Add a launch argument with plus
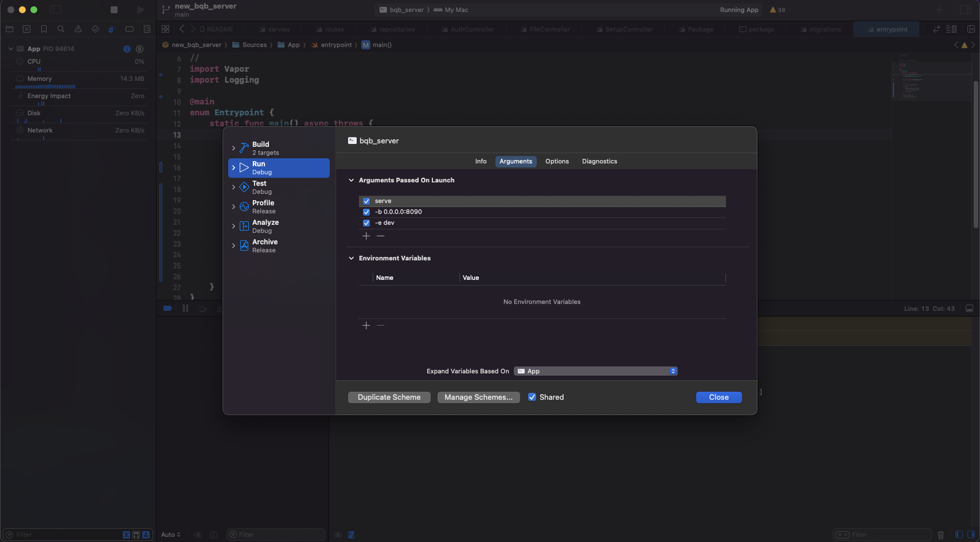 click(366, 236)
